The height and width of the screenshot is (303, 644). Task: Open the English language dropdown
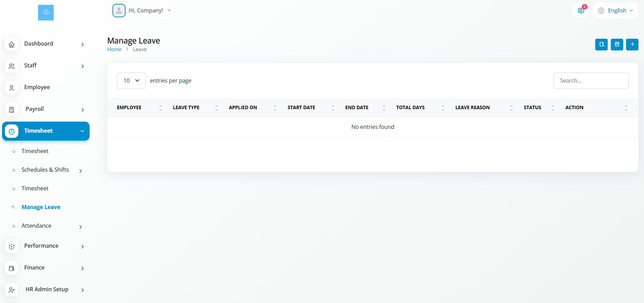coord(615,11)
